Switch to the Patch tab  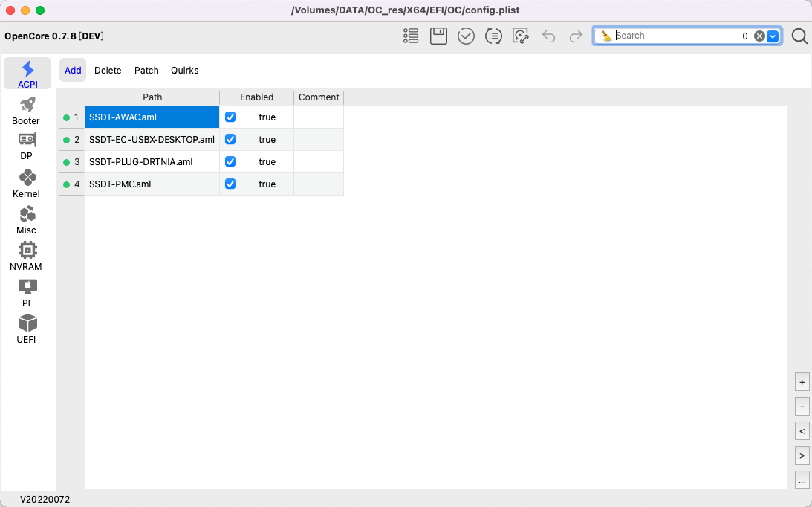pyautogui.click(x=146, y=70)
